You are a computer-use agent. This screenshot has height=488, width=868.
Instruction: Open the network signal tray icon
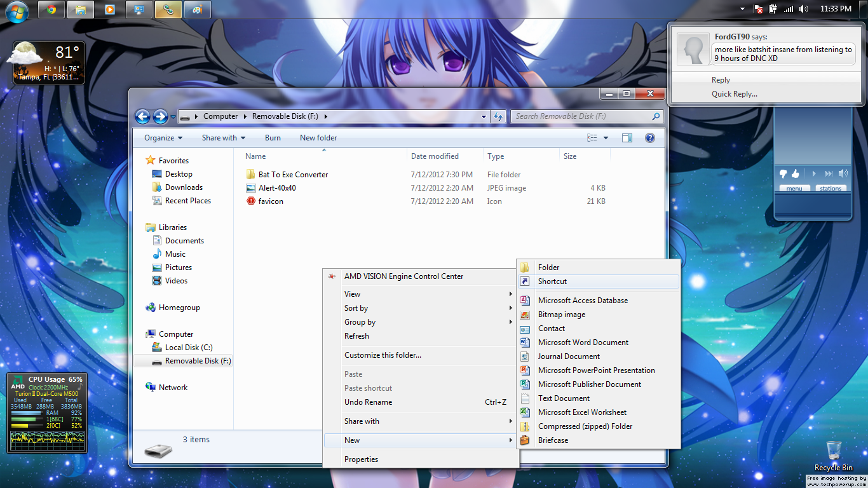point(789,9)
